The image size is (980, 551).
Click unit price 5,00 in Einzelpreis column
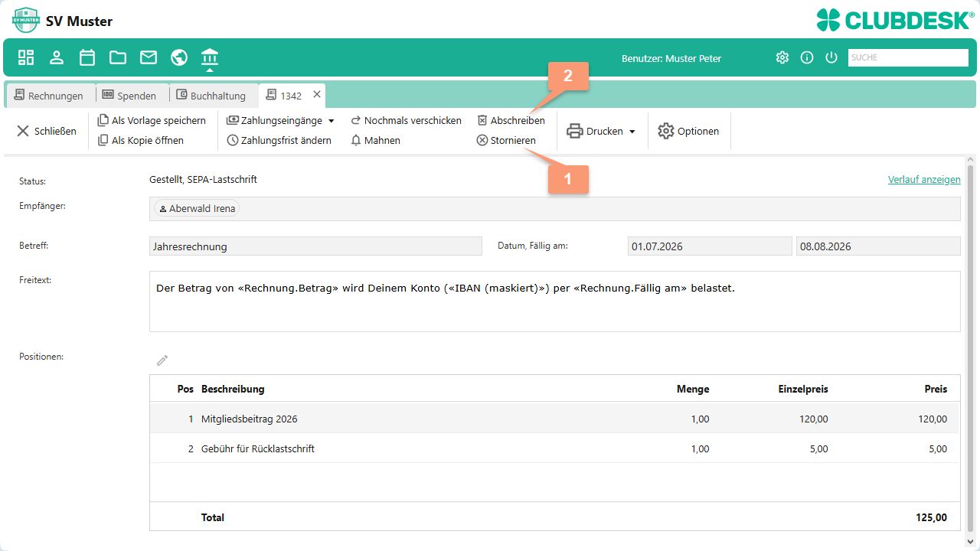(818, 448)
